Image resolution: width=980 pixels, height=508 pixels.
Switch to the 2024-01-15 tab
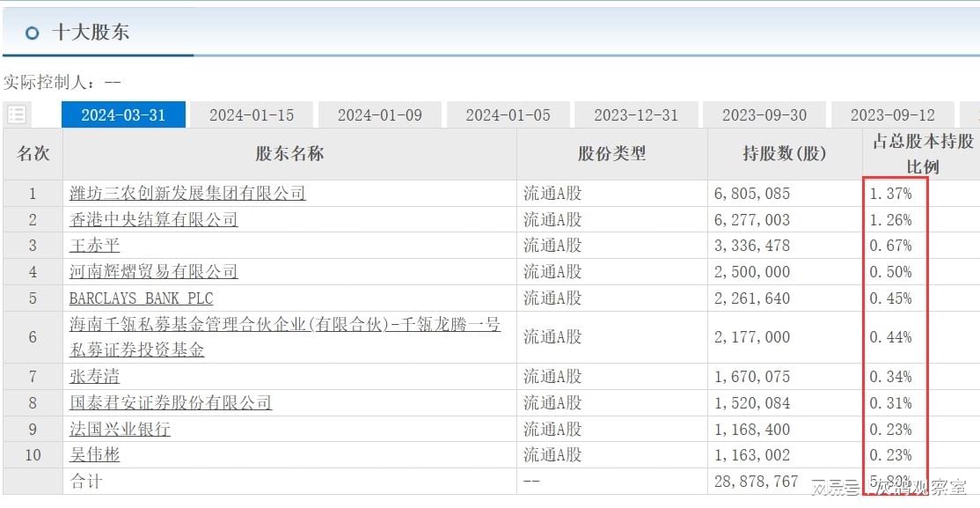coord(252,115)
